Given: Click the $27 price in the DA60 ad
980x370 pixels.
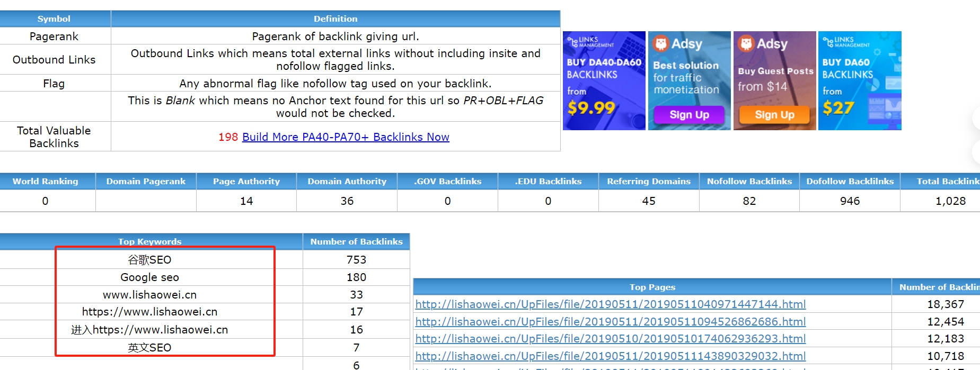Looking at the screenshot, I should tap(838, 108).
